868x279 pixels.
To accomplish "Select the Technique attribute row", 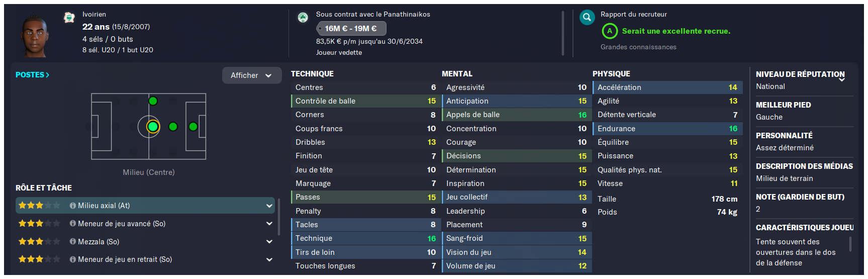I will pos(366,238).
